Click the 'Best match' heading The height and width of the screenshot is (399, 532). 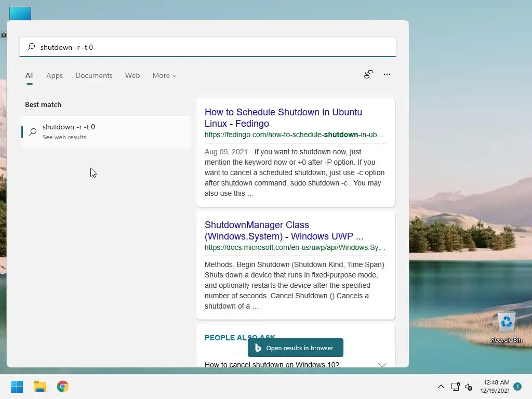43,104
